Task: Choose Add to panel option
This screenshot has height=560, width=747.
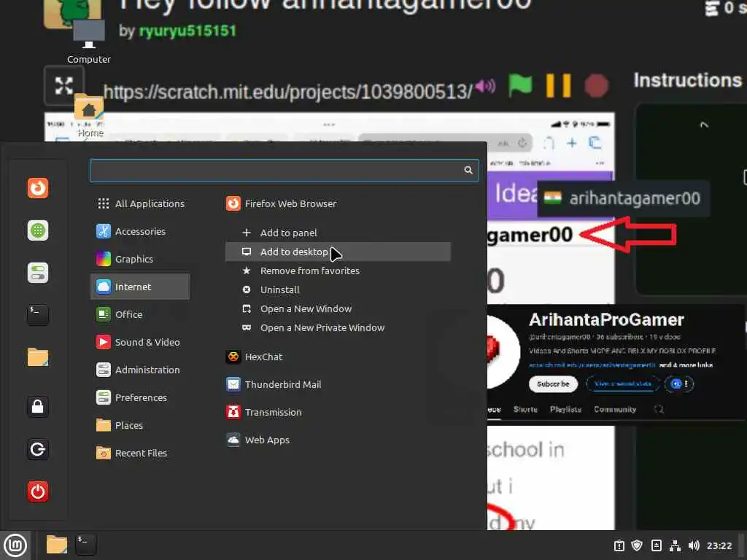Action: 338,233
